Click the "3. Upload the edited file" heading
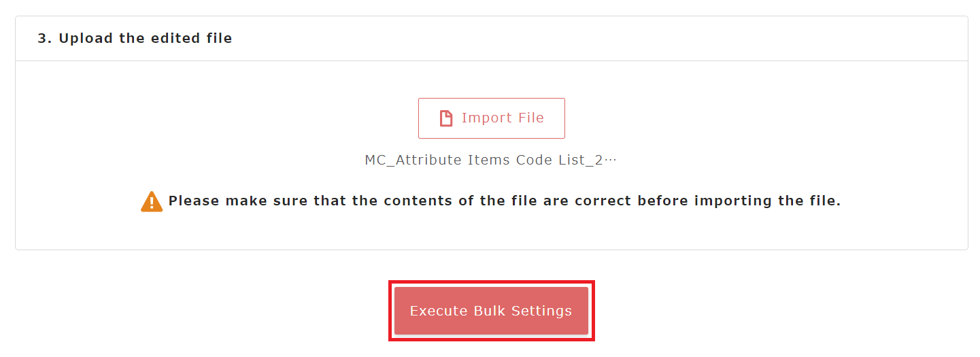This screenshot has width=980, height=357. pos(135,39)
